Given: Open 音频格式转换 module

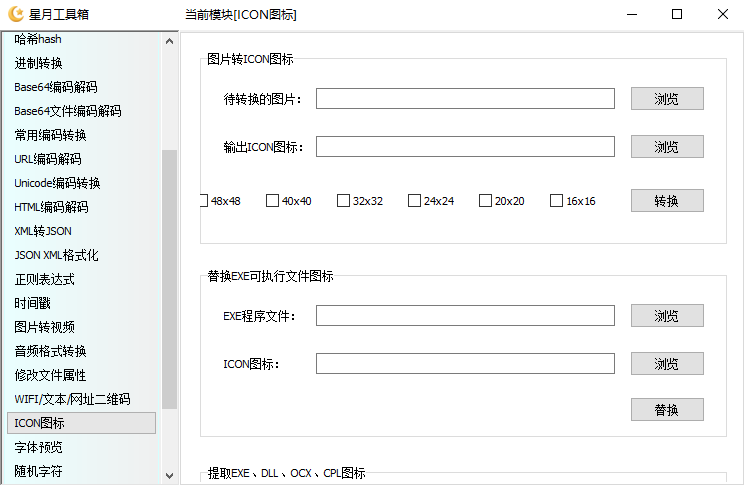Looking at the screenshot, I should coord(50,351).
